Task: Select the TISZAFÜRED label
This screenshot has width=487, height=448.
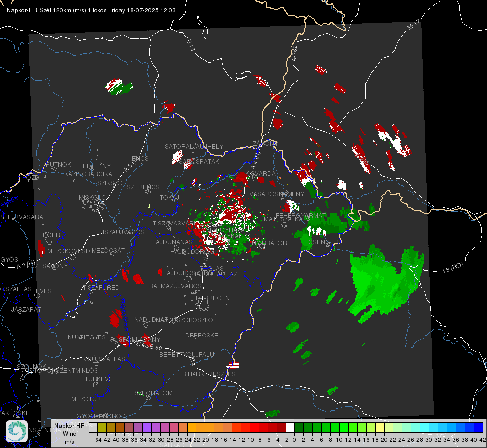Action: coord(101,288)
